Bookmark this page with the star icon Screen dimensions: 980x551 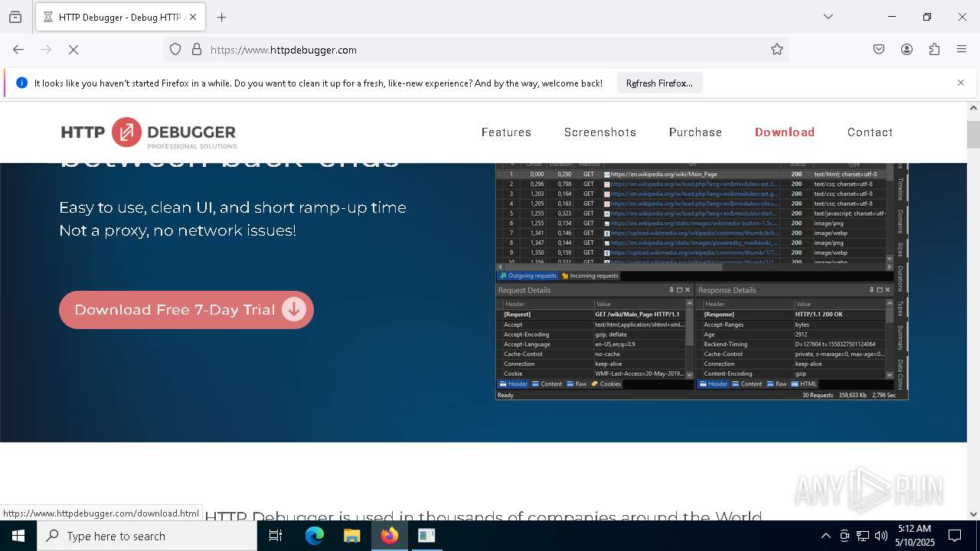[x=777, y=50]
